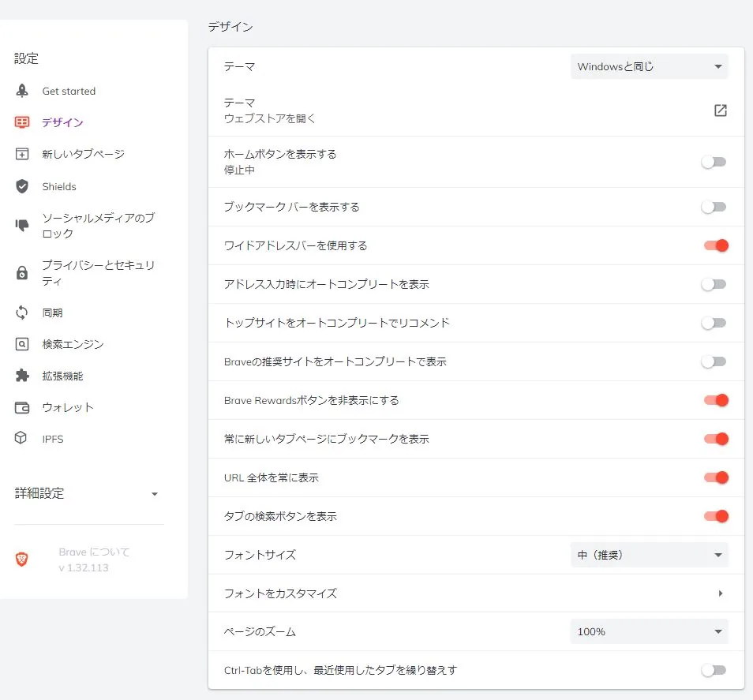Disable ワイドアドレスバーを使用する

coord(714,245)
